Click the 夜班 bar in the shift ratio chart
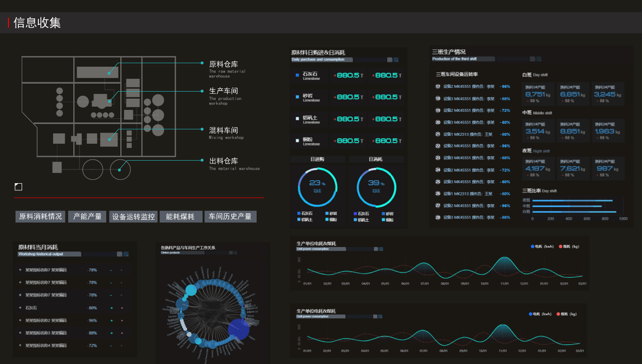Screen dimensions: 642x364 click(572, 201)
